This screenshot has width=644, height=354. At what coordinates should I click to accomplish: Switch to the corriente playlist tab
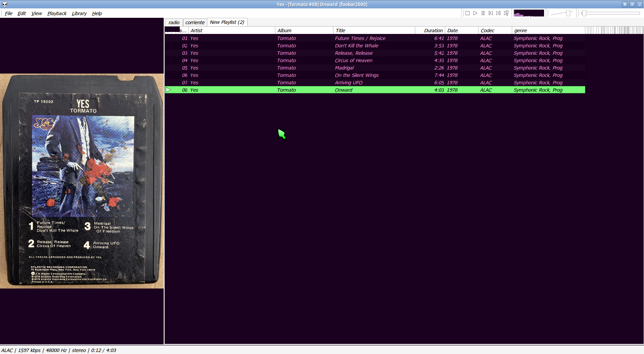point(195,23)
